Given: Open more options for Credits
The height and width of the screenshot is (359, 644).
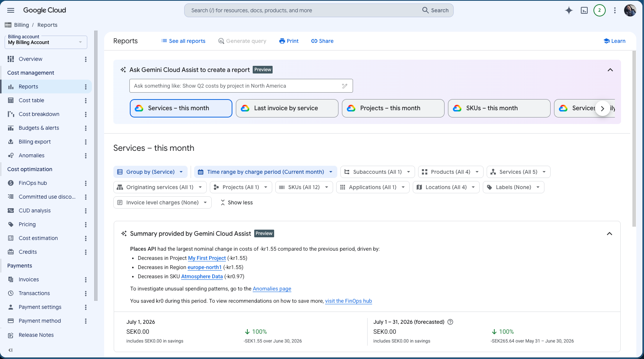Looking at the screenshot, I should 86,252.
